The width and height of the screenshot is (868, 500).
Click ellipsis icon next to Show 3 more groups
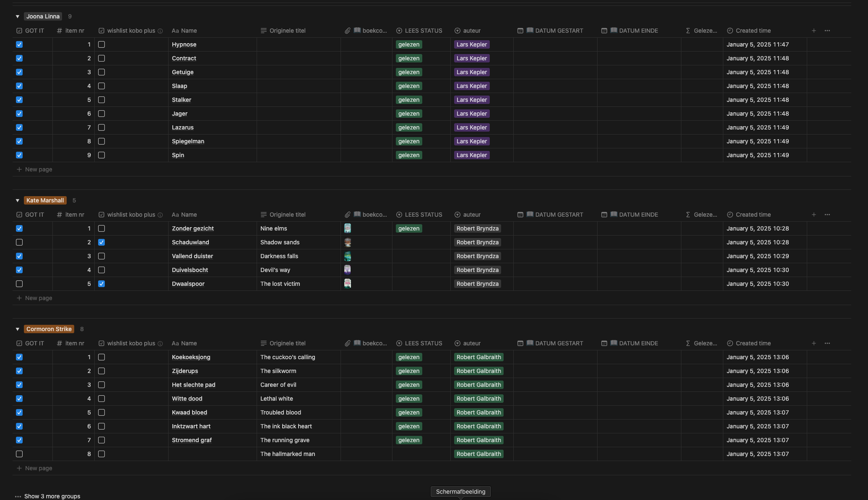[x=18, y=496]
